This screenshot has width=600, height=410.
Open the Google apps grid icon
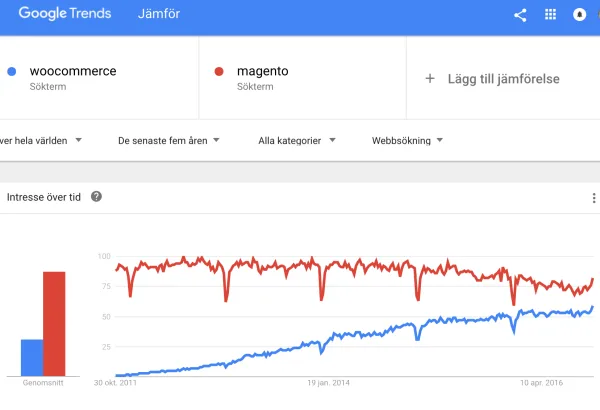pyautogui.click(x=550, y=15)
